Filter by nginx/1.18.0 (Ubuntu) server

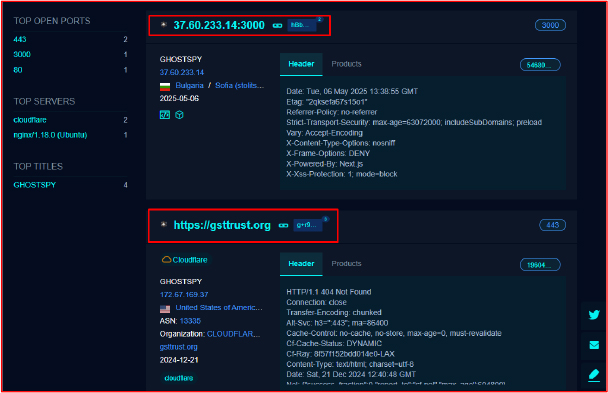pos(50,135)
